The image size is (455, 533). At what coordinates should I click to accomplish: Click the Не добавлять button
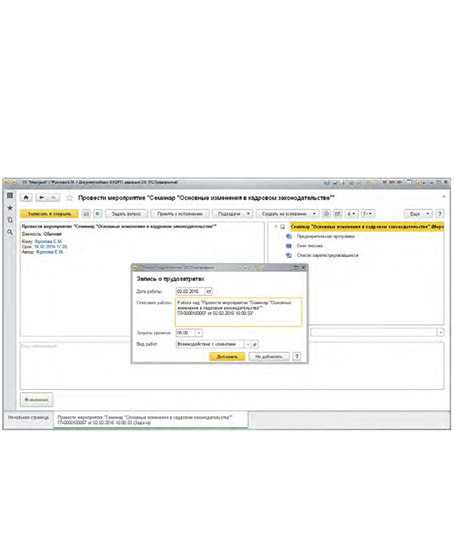coord(269,356)
